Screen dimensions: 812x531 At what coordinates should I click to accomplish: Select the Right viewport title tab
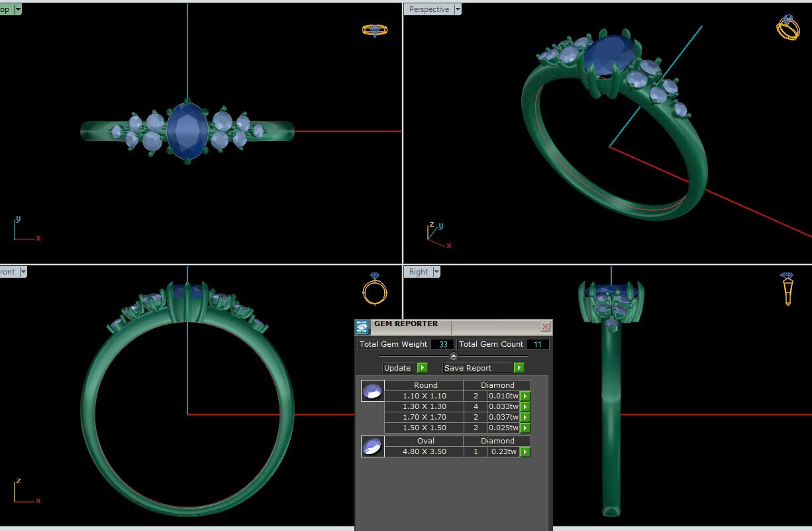[419, 272]
